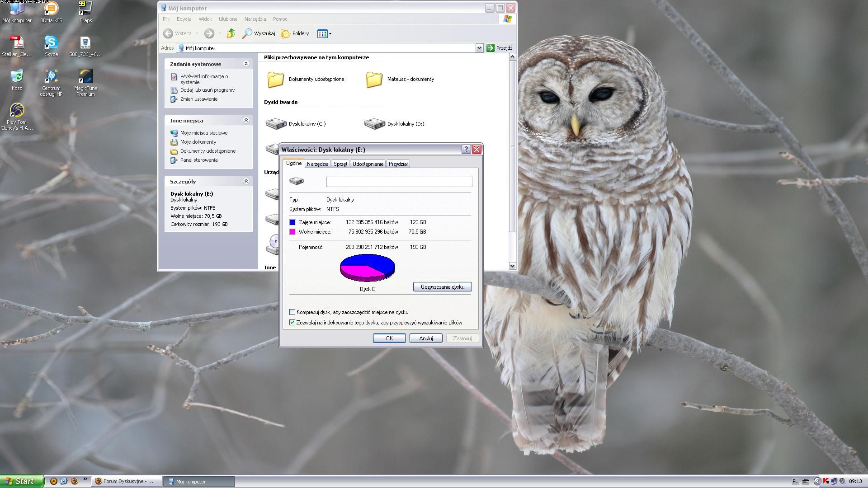Screen dimensions: 868x488
Task: Open the Kosz recycle bin
Action: [17, 76]
